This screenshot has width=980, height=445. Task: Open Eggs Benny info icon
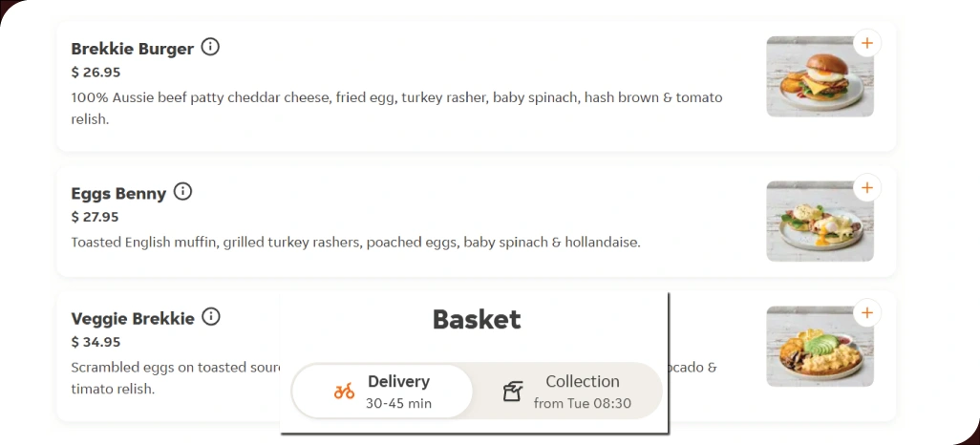pyautogui.click(x=182, y=192)
